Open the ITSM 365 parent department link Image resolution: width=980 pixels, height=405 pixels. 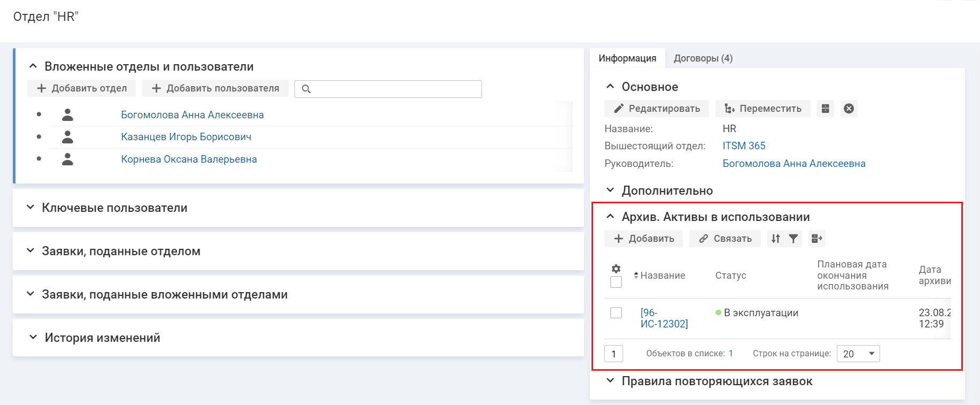click(x=744, y=146)
